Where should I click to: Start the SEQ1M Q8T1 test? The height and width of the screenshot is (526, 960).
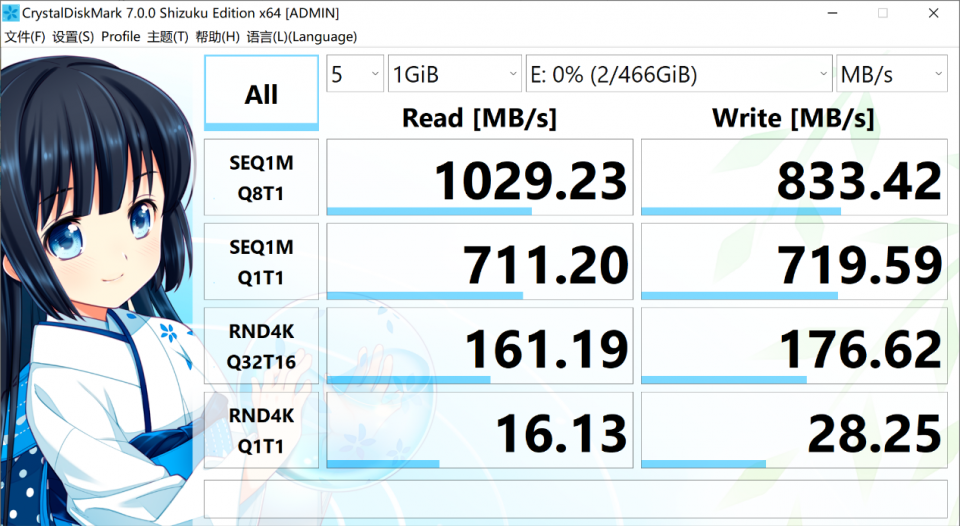[x=261, y=178]
